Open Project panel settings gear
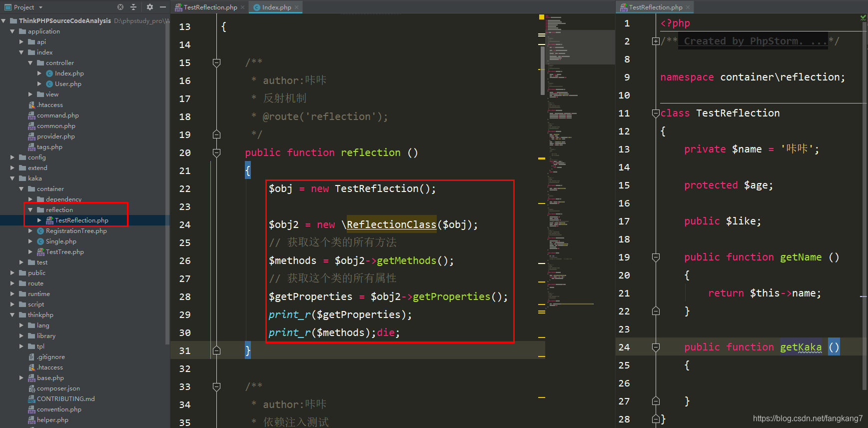The width and height of the screenshot is (868, 428). [150, 7]
